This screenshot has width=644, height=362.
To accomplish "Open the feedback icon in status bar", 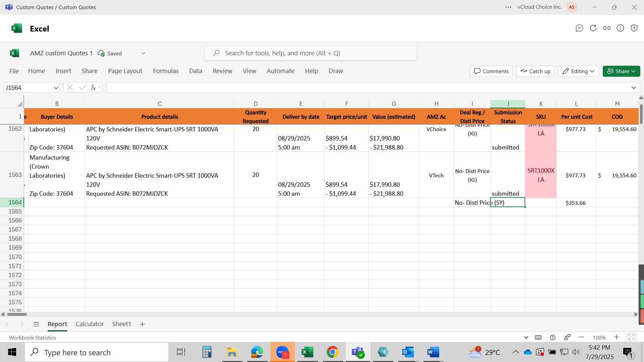I will coord(568,337).
